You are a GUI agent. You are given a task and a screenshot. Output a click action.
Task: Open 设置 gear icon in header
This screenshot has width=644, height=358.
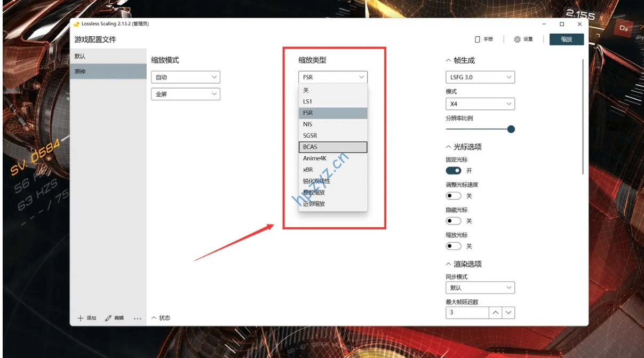(517, 39)
